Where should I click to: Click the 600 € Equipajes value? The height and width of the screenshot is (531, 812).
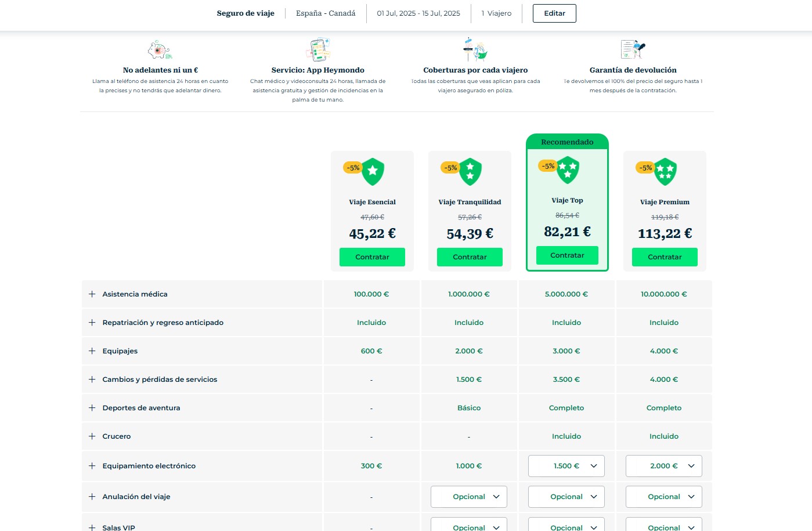tap(371, 351)
